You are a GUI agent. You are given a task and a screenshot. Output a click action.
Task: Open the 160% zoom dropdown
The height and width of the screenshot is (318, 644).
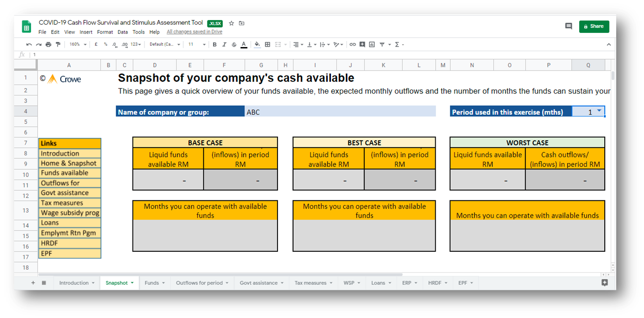(x=77, y=44)
